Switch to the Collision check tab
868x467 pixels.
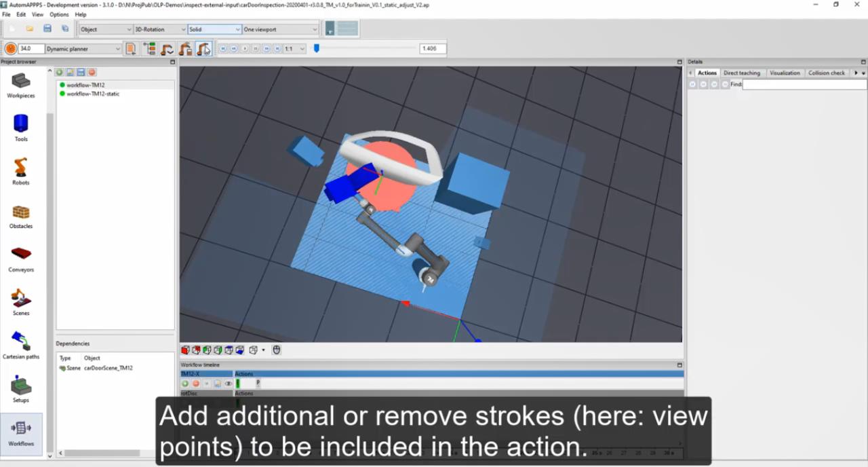tap(826, 73)
